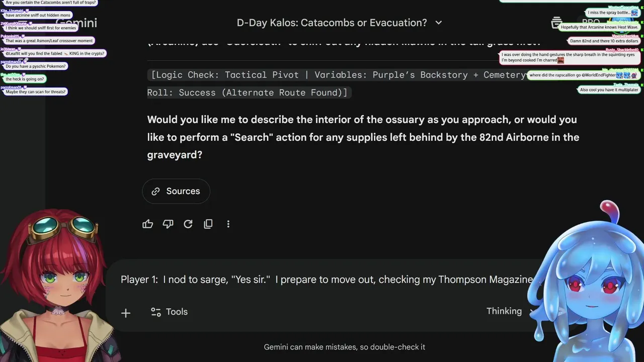This screenshot has height=362, width=644.
Task: Open the Thinking model selector dropdown
Action: 508,311
